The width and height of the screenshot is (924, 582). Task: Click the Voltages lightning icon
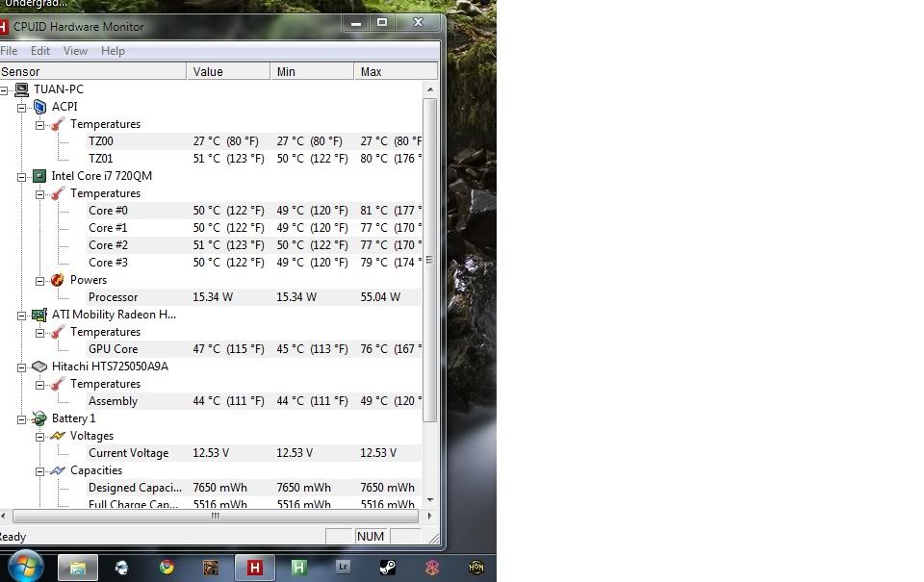[x=57, y=436]
